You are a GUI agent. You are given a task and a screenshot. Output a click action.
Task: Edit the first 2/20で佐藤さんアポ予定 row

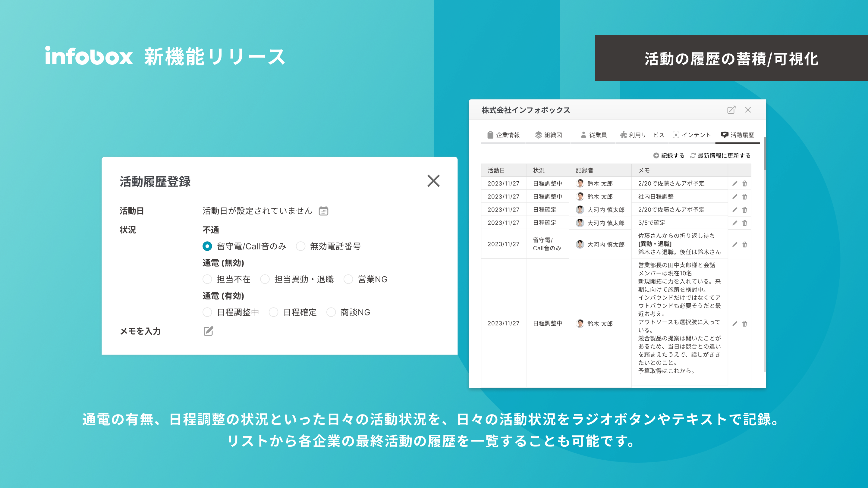pos(734,183)
